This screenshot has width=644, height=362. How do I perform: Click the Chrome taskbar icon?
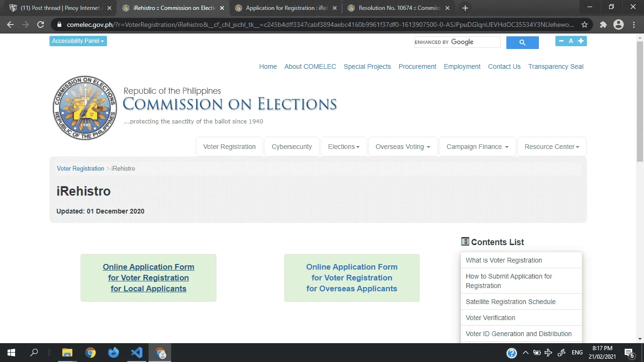coord(91,353)
